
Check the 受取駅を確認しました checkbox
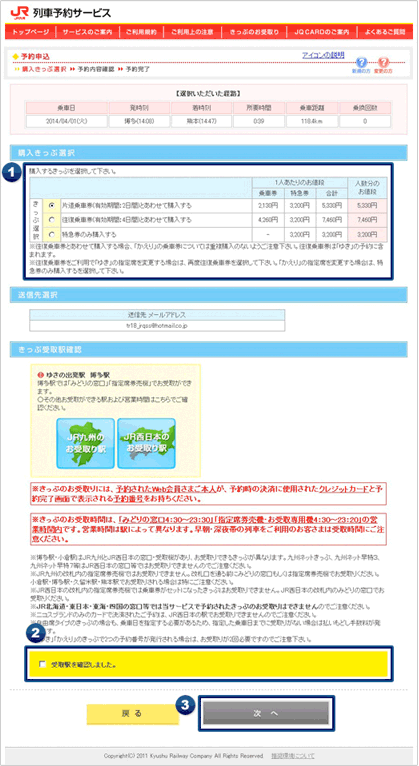coord(42,664)
